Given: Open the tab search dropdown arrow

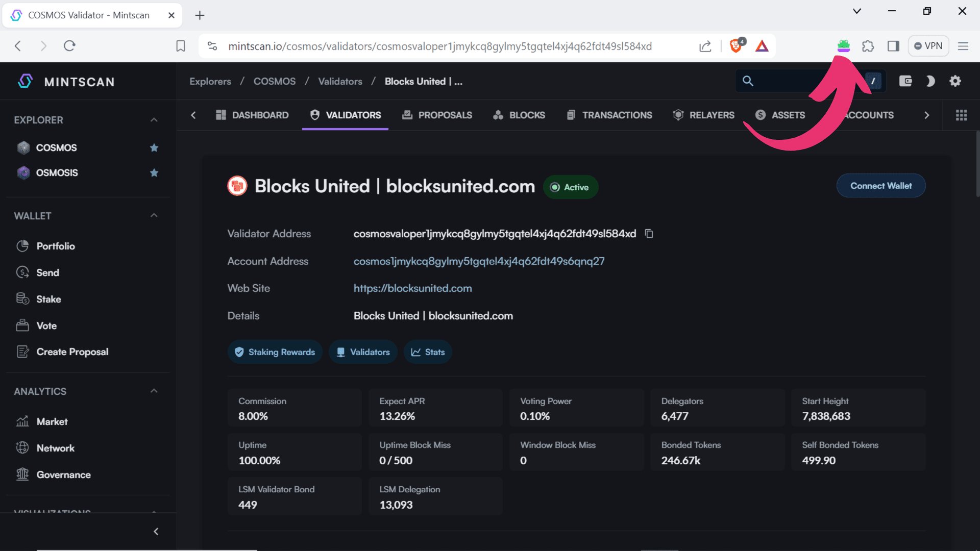Looking at the screenshot, I should [857, 11].
